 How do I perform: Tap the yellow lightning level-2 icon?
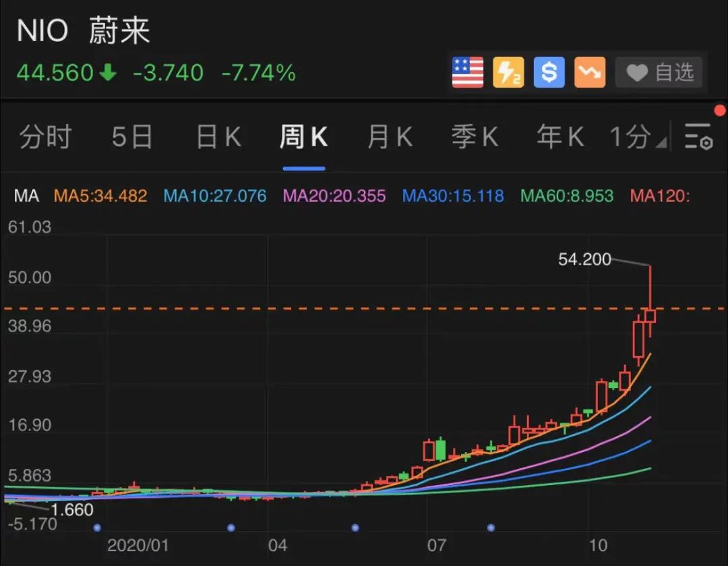tap(508, 72)
